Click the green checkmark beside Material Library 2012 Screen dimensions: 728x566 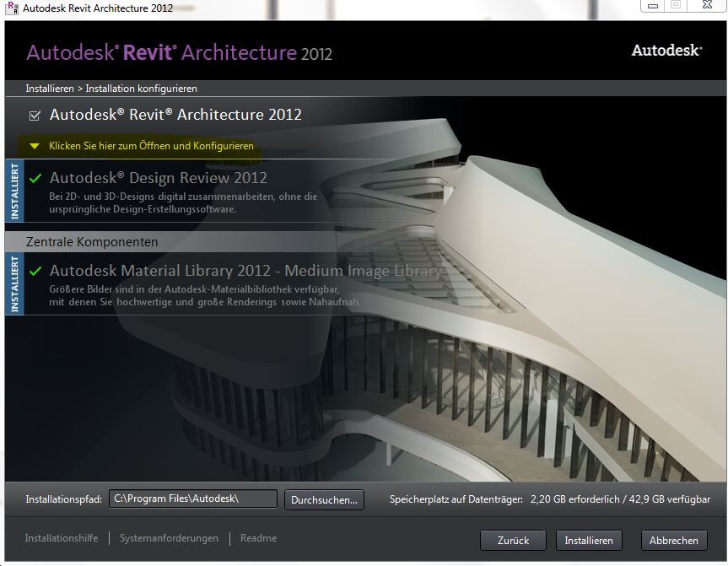click(x=35, y=271)
